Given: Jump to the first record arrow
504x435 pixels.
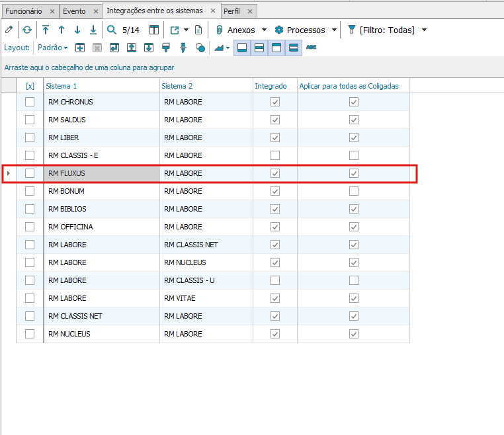Looking at the screenshot, I should (46, 30).
